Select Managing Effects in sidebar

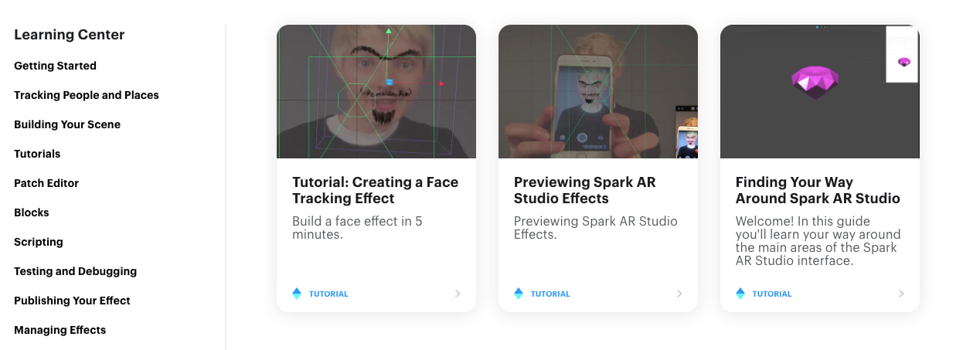coord(60,330)
